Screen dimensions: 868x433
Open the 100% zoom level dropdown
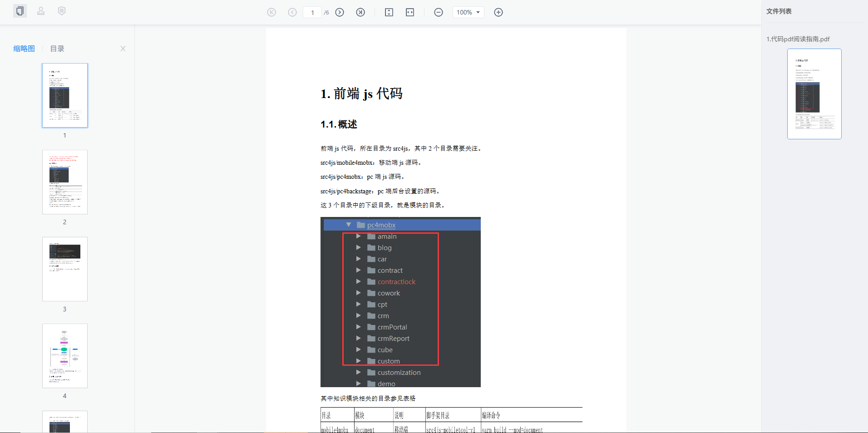(468, 12)
